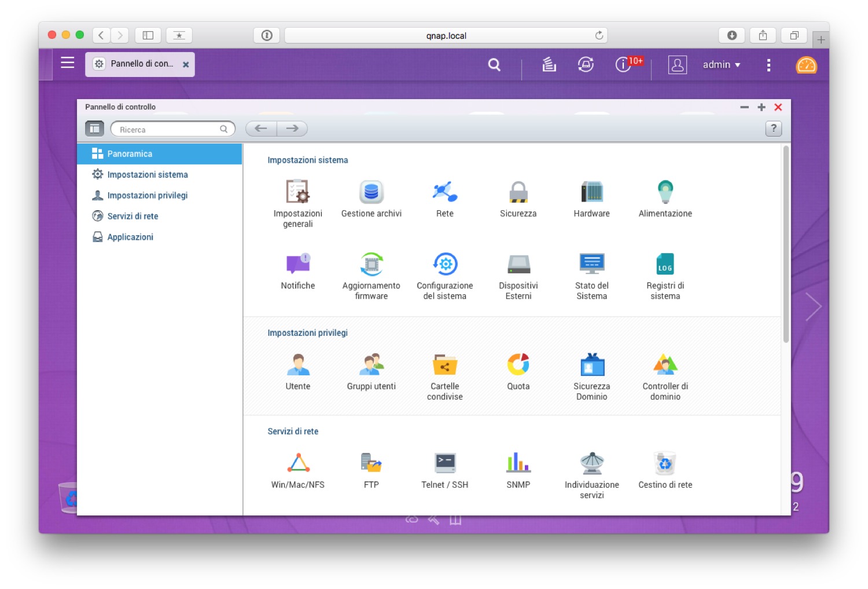Select Panoramica in the sidebar

[x=160, y=154]
